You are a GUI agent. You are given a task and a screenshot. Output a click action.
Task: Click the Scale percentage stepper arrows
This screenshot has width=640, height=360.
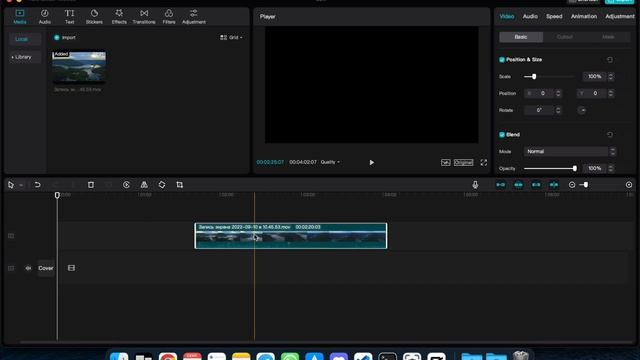[611, 77]
